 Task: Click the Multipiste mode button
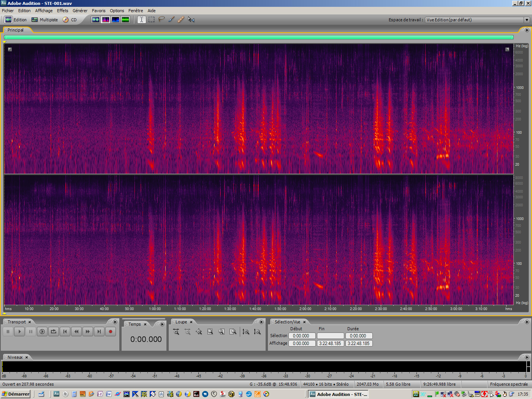(x=44, y=20)
